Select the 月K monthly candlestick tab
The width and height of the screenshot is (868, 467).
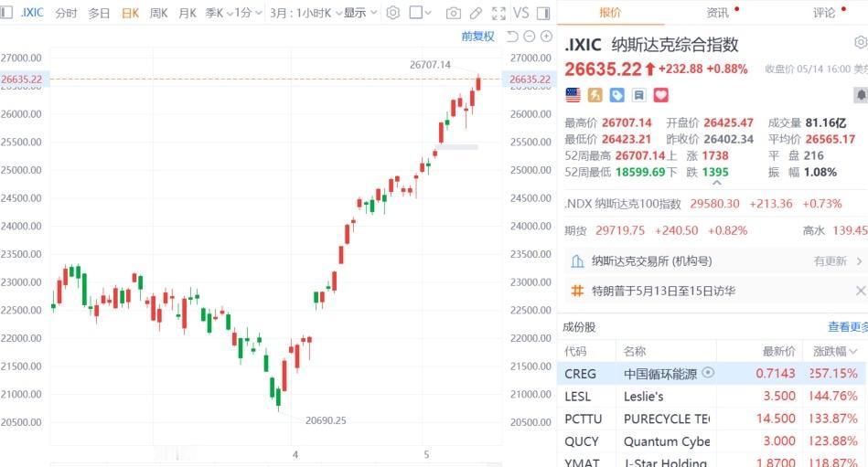tap(188, 13)
